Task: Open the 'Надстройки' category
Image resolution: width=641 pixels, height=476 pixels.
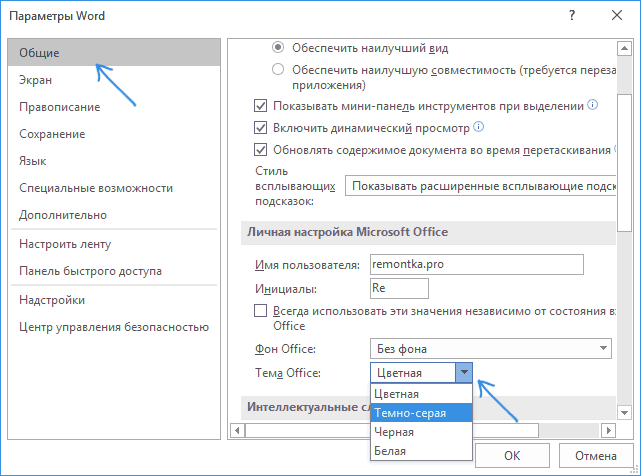Action: 114,300
